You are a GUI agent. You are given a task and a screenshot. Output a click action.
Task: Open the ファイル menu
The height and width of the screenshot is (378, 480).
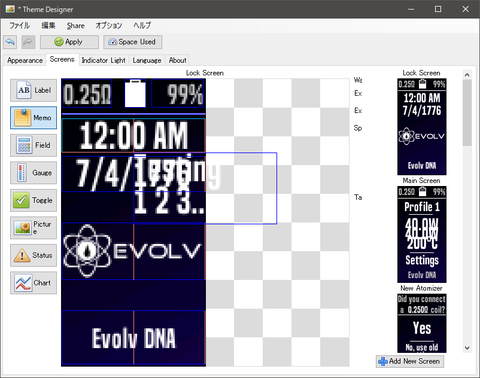coord(19,25)
